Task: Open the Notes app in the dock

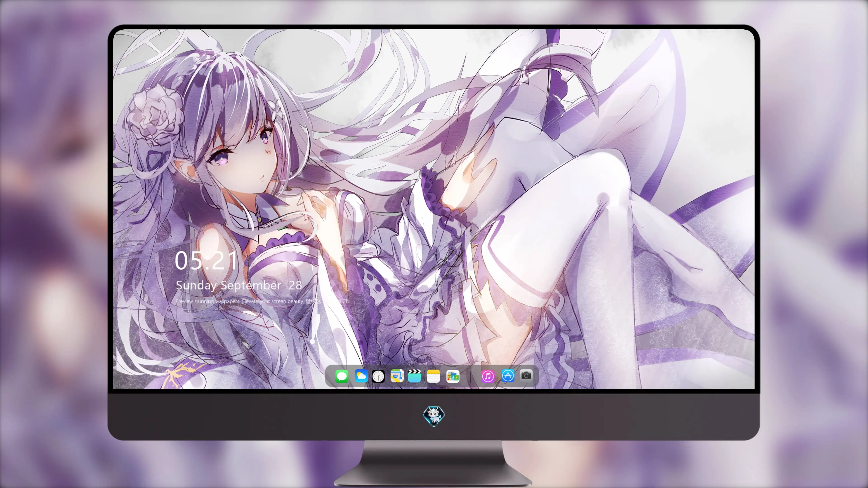Action: (433, 376)
